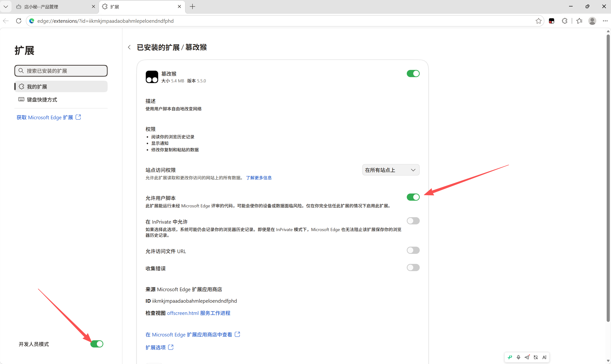Focus the 搜索已安装的扩展 search box
The image size is (611, 364).
pyautogui.click(x=61, y=71)
